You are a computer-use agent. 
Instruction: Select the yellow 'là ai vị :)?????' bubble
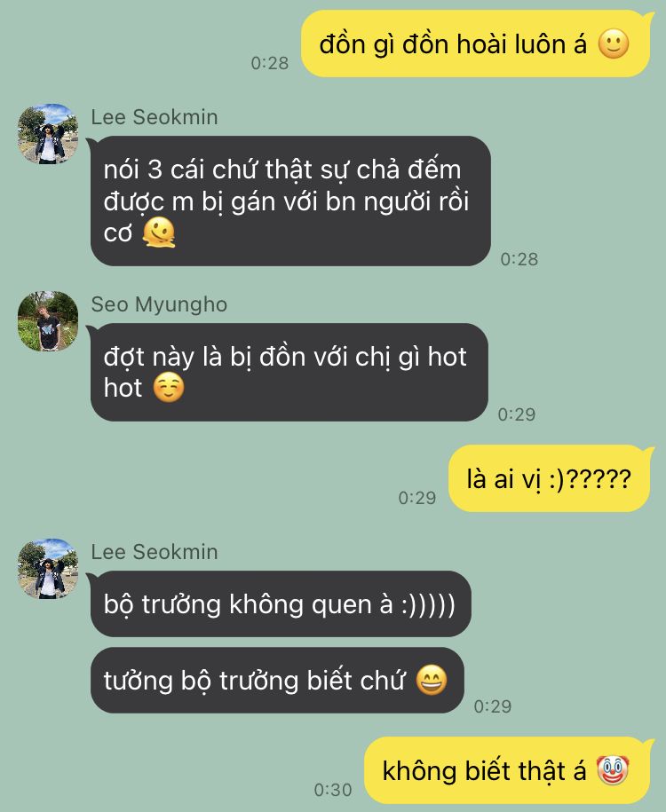[x=549, y=478]
